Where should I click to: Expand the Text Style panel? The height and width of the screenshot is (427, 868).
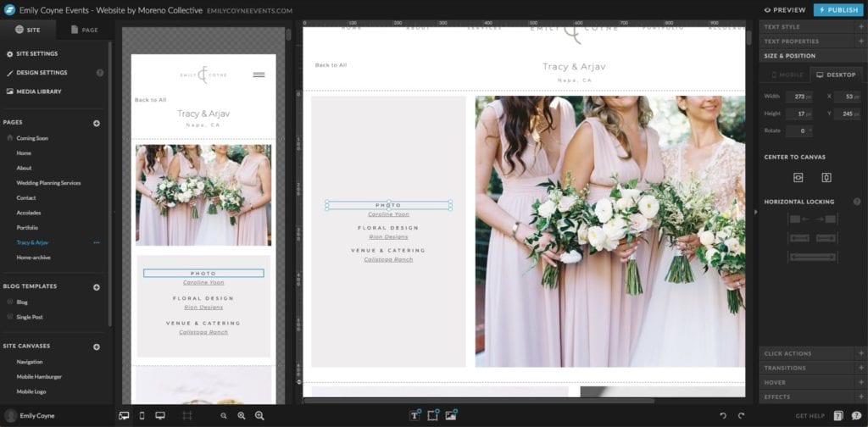point(811,26)
